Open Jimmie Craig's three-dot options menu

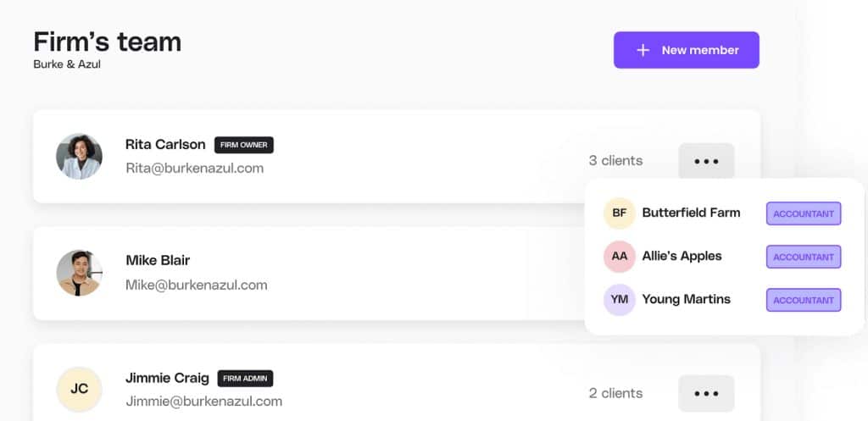[706, 393]
